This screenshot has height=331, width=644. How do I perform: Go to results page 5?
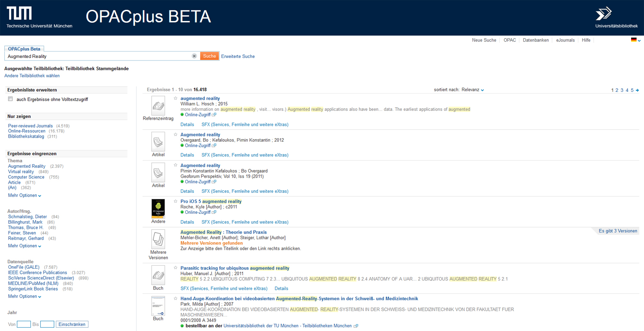(x=632, y=90)
